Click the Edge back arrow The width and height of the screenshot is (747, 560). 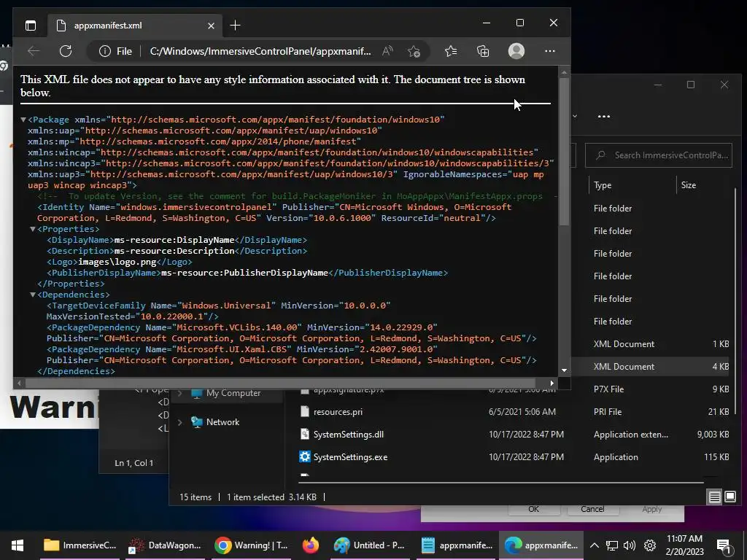[34, 51]
